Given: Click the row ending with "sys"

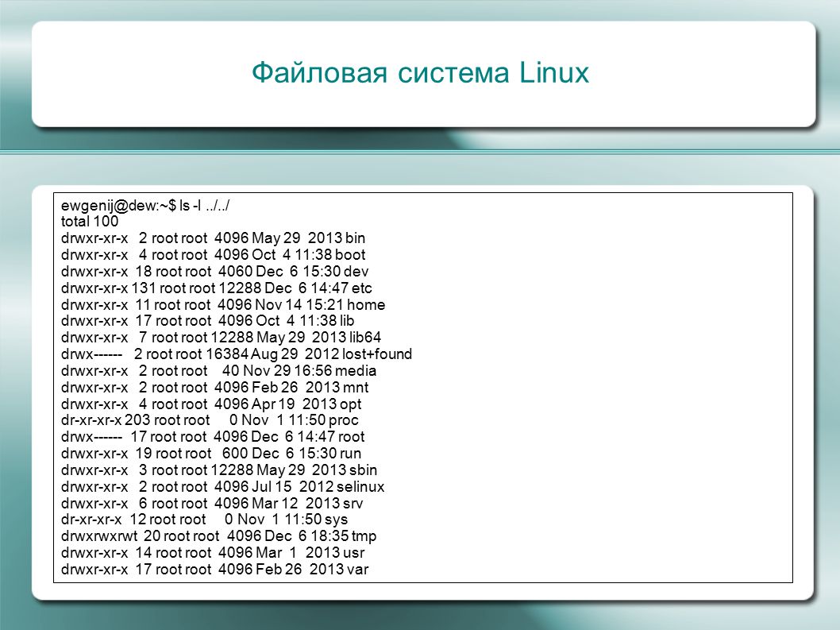Looking at the screenshot, I should point(204,519).
